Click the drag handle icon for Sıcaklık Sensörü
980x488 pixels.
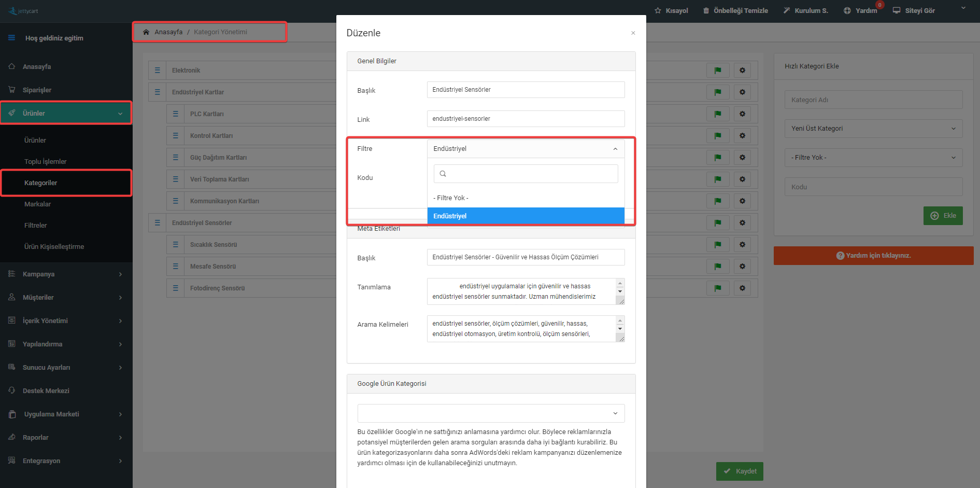pos(176,245)
